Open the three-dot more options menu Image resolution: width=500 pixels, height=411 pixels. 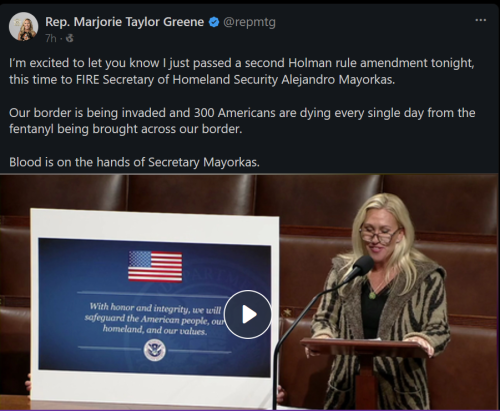(480, 20)
